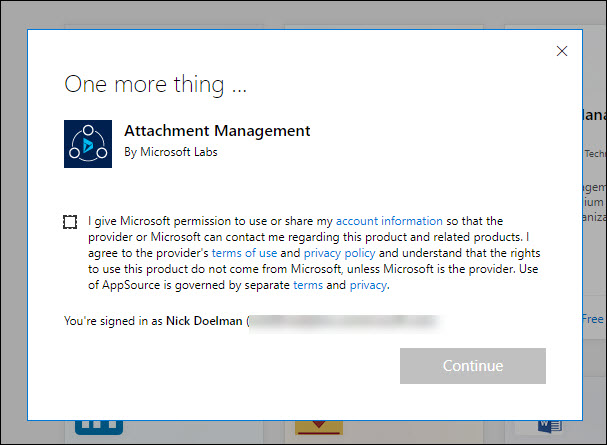The image size is (607, 445).
Task: Click the By Microsoft Labs publisher text
Action: tap(170, 152)
